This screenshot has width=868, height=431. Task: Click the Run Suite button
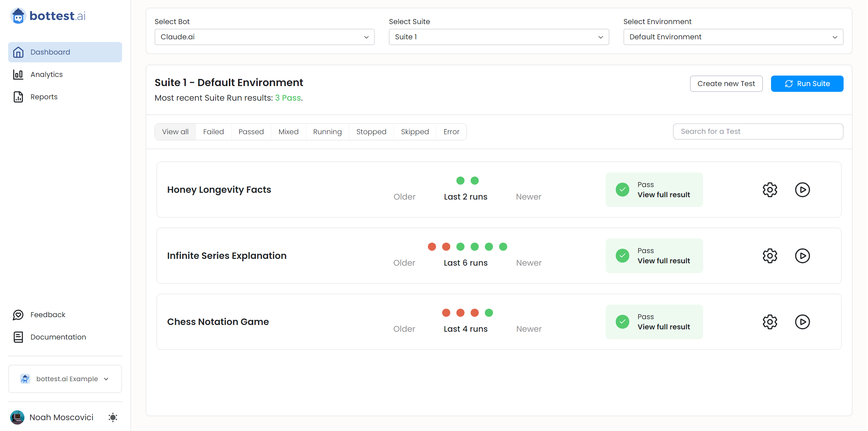[807, 84]
